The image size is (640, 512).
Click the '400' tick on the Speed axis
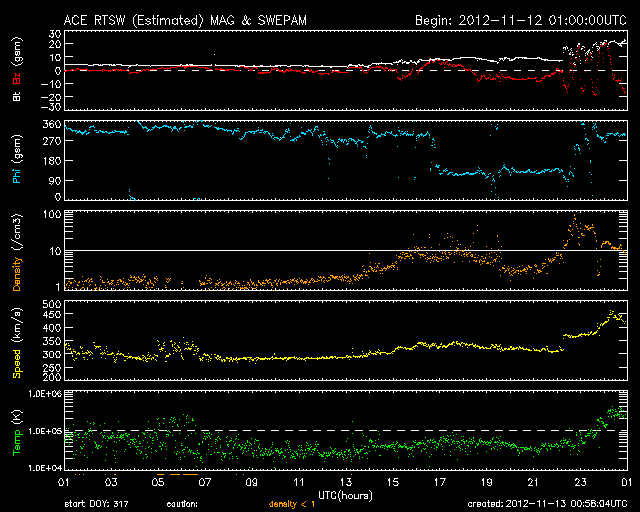pos(52,328)
